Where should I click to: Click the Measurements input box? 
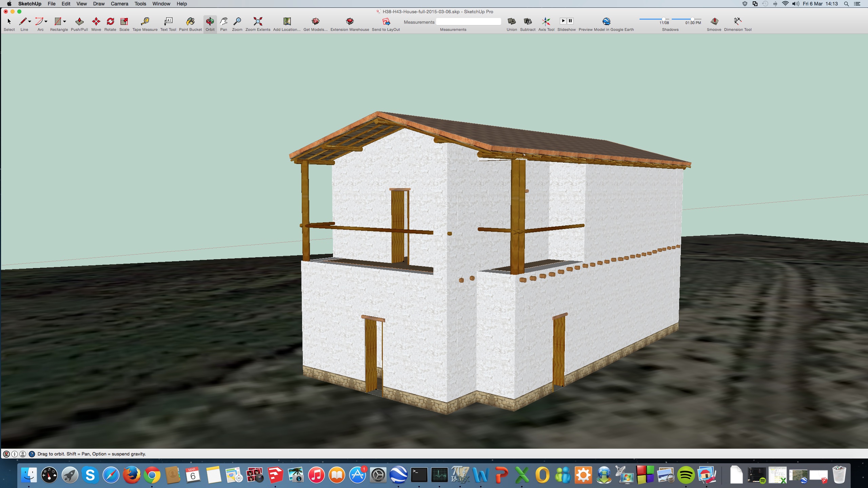point(468,22)
